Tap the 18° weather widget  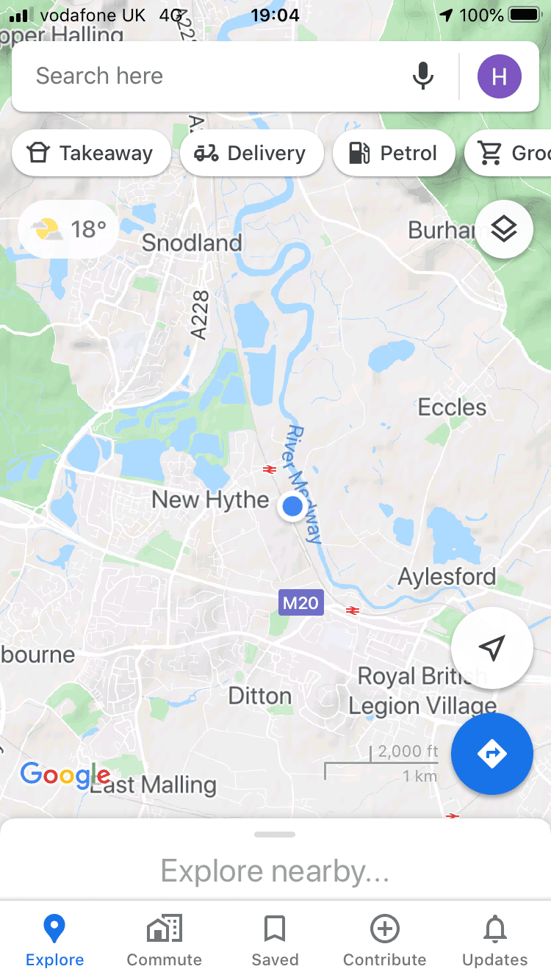coord(68,229)
